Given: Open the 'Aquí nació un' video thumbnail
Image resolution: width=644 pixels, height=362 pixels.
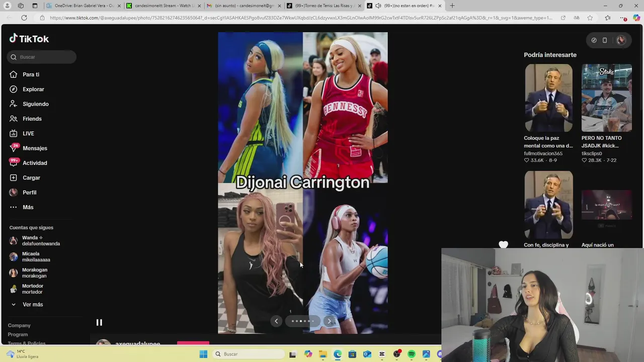Looking at the screenshot, I should pyautogui.click(x=607, y=205).
